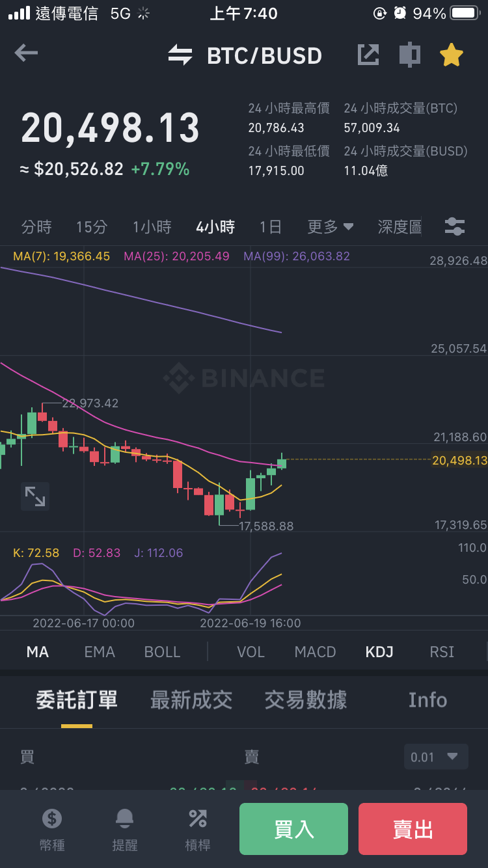This screenshot has width=488, height=868.
Task: Expand the 更多 interval dropdown
Action: [331, 227]
